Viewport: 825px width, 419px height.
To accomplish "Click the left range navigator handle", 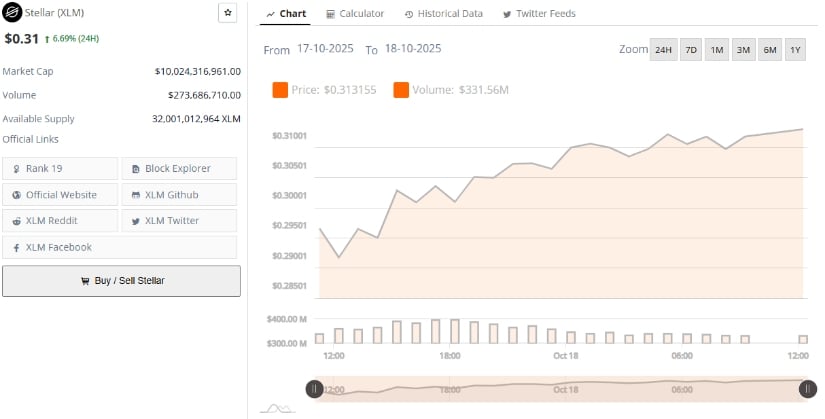I will 314,389.
